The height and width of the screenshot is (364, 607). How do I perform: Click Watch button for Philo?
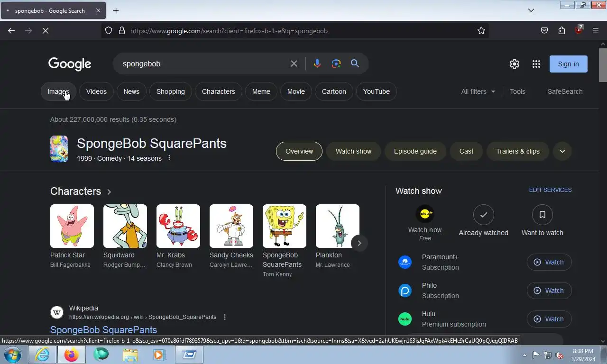tap(549, 291)
